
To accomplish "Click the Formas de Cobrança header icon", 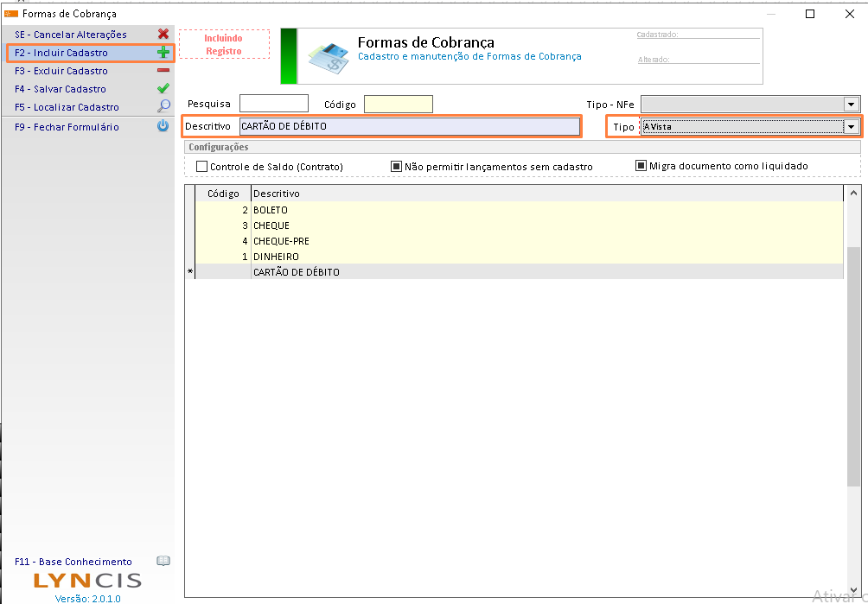I will pyautogui.click(x=328, y=57).
